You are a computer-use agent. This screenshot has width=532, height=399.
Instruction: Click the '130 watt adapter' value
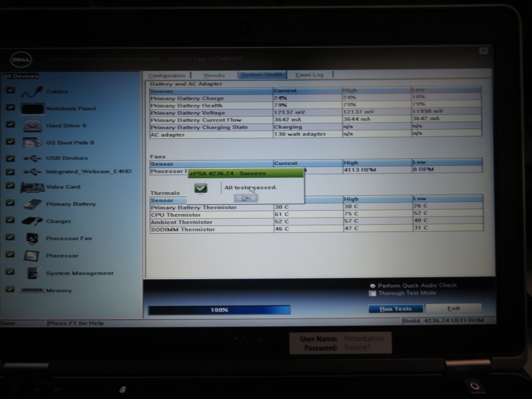(x=300, y=134)
